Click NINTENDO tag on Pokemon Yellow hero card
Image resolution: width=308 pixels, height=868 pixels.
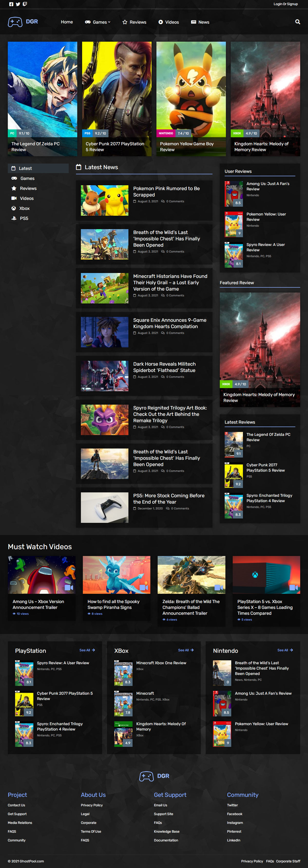[x=166, y=133]
